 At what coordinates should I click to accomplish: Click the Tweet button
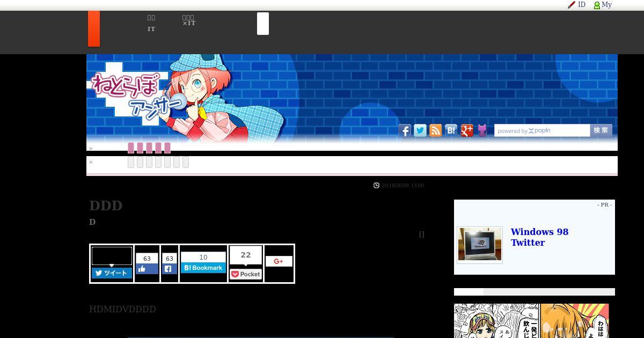[x=112, y=273]
